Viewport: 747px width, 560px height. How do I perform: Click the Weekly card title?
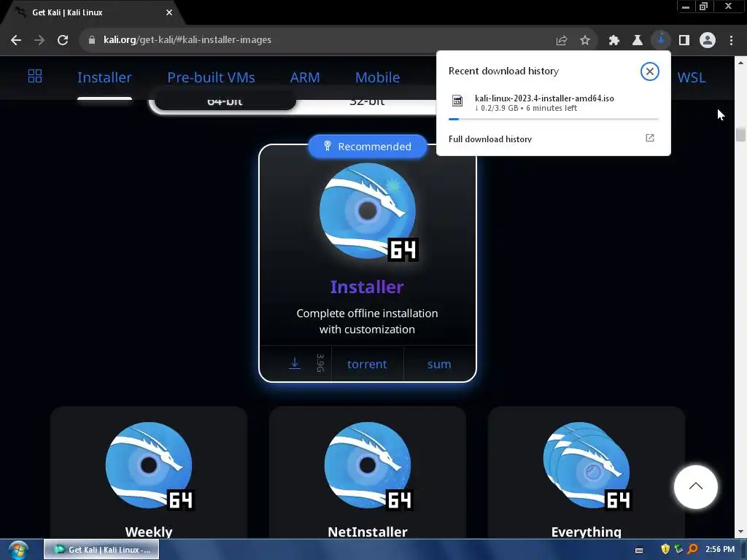pos(149,532)
